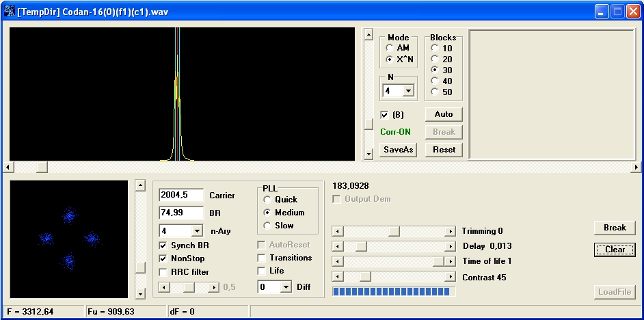Expand the n-Ary dropdown
The image size is (644, 320).
pyautogui.click(x=197, y=231)
